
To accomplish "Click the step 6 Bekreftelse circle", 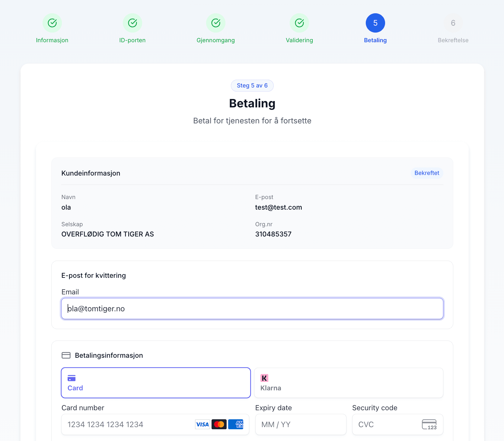I will [453, 23].
